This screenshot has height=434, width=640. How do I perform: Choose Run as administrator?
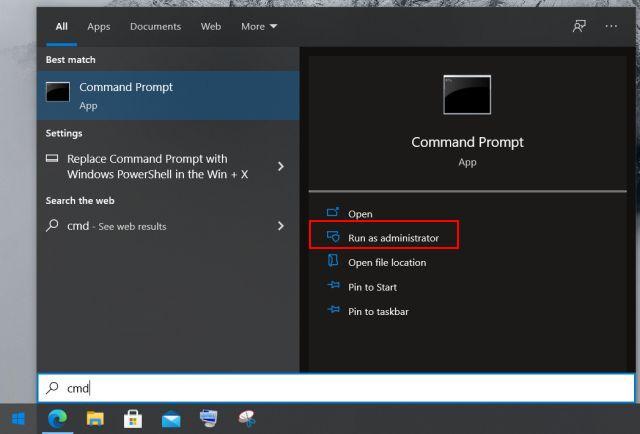[393, 238]
